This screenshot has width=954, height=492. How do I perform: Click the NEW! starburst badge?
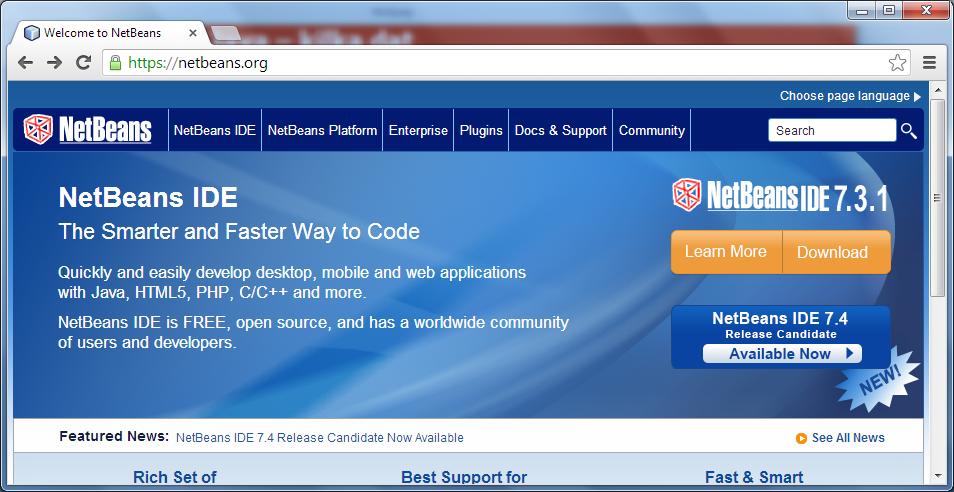click(879, 381)
